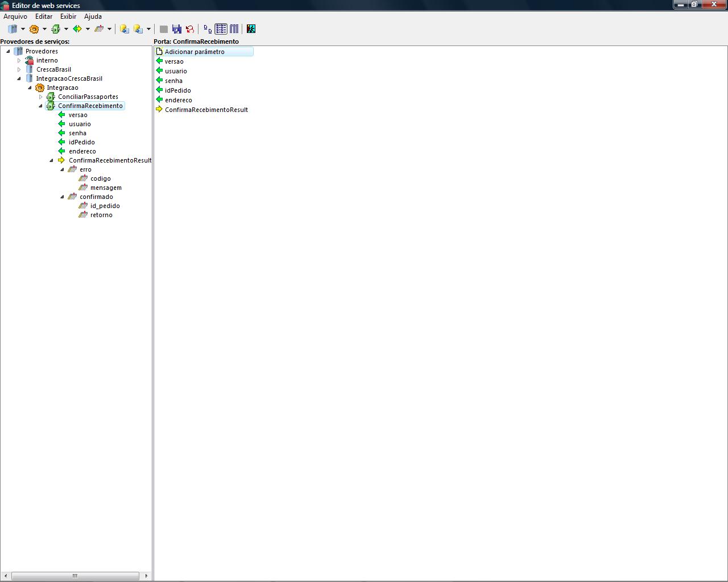The image size is (728, 582).
Task: Click Adicionar parâmetro label
Action: click(x=195, y=52)
